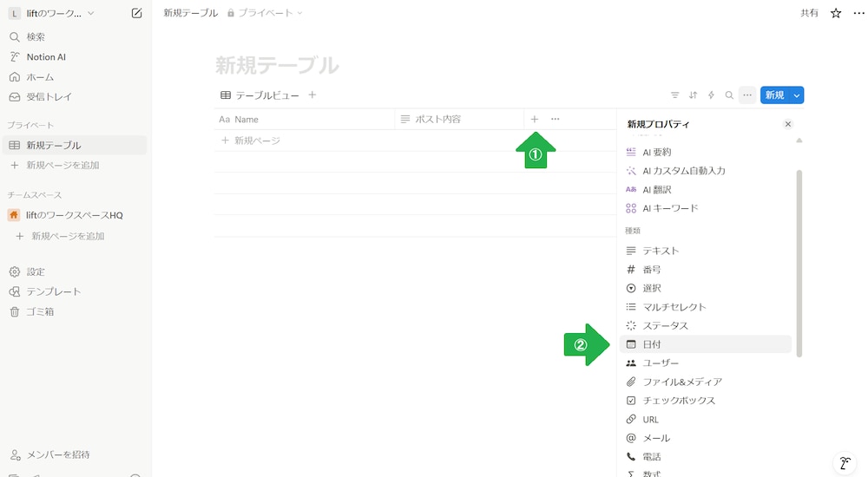
Task: Select the ステータス property type
Action: point(705,325)
